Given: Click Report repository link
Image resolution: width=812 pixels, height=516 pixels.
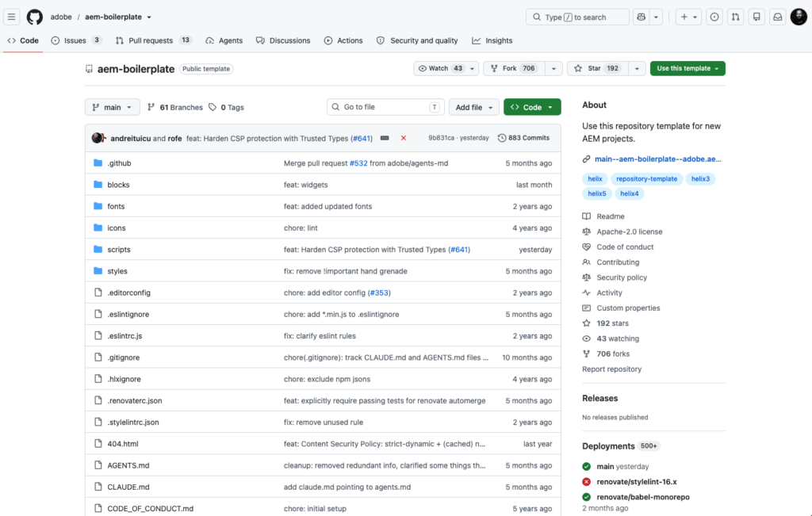Looking at the screenshot, I should (x=611, y=369).
